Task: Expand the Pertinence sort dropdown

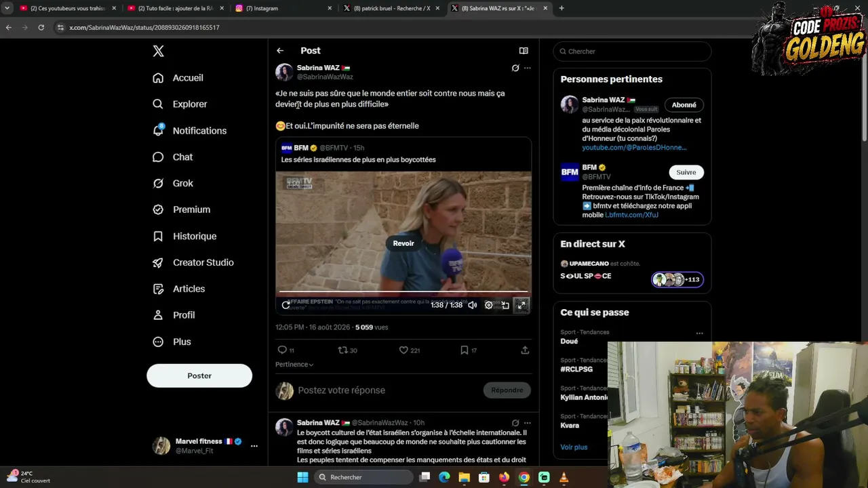Action: point(294,365)
